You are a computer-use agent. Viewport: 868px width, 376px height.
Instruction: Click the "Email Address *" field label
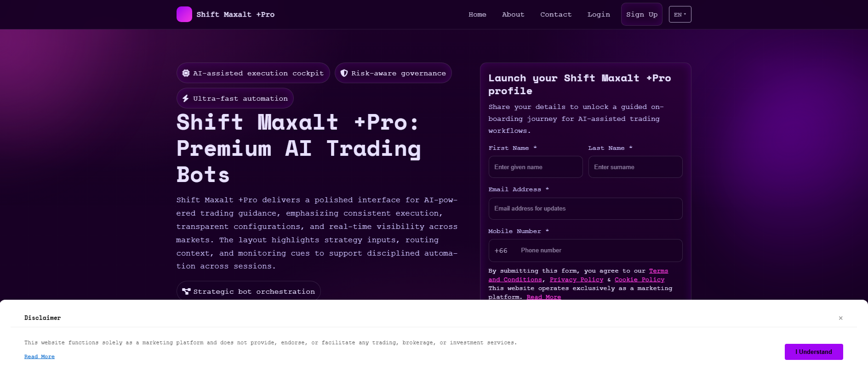click(x=519, y=189)
